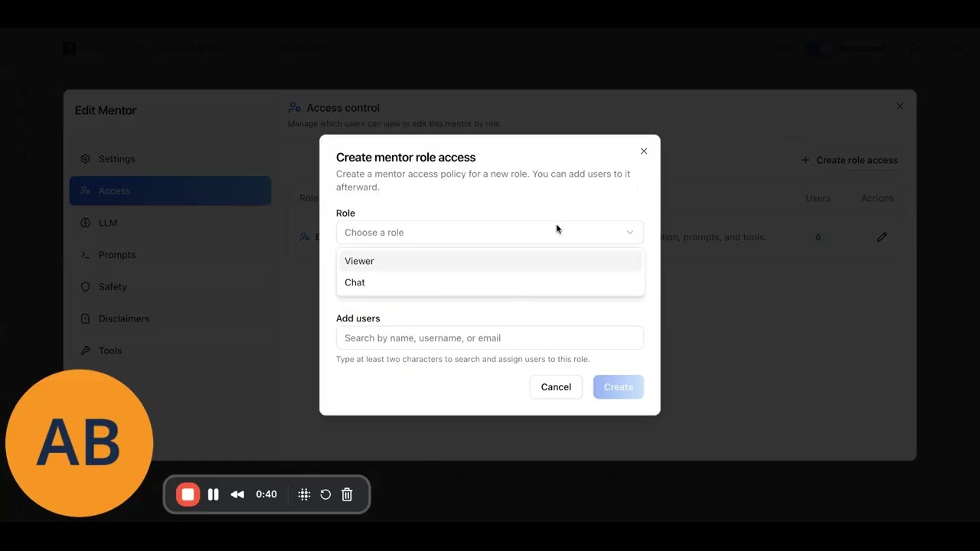The height and width of the screenshot is (551, 980).
Task: Cancel the role access creation
Action: 556,387
